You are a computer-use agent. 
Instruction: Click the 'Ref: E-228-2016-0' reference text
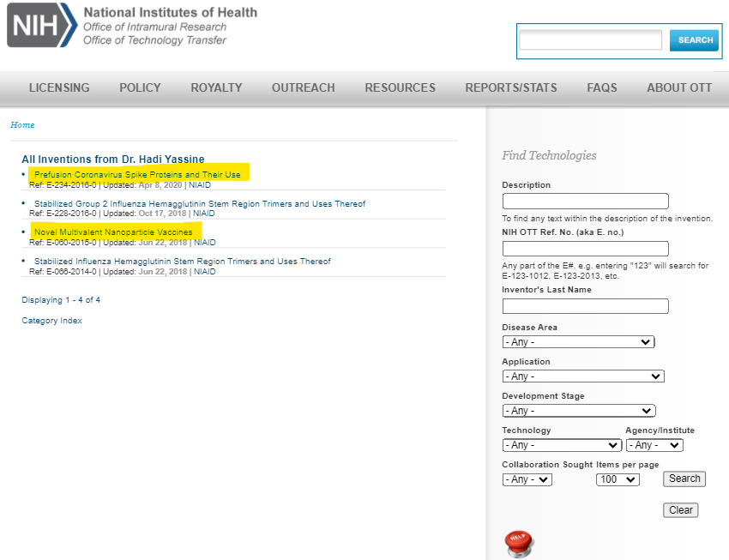pos(63,214)
